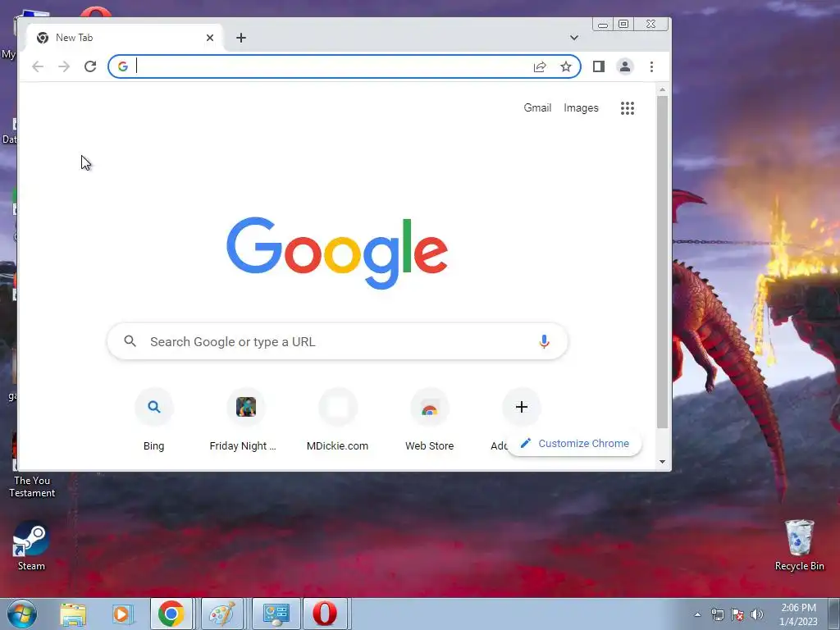
Task: Click the Chrome taskbar icon
Action: [171, 614]
